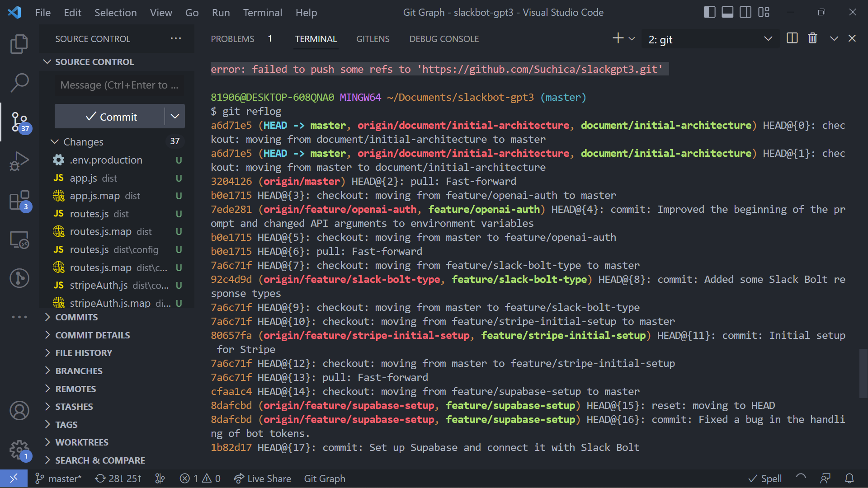Create a new terminal with plus icon
The height and width of the screenshot is (488, 868).
click(x=618, y=38)
